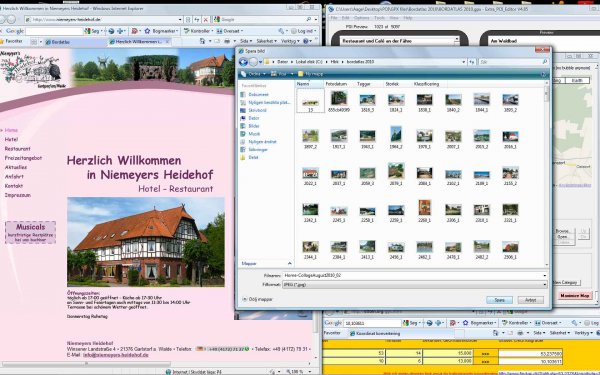Open address bar dropdown in Save dialog

click(x=464, y=62)
